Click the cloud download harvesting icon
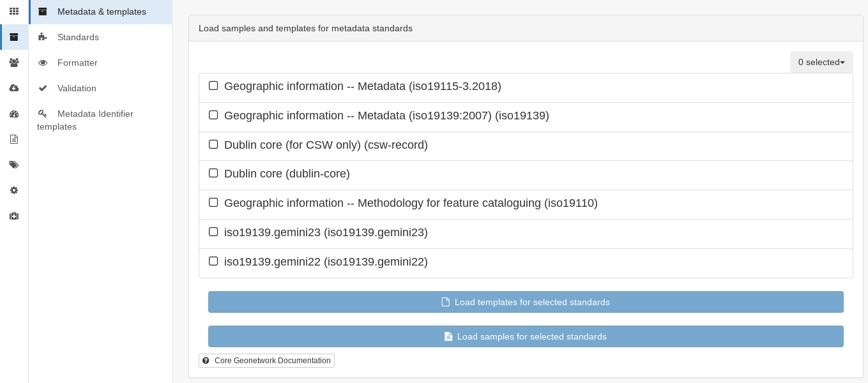This screenshot has height=383, width=868. (14, 88)
